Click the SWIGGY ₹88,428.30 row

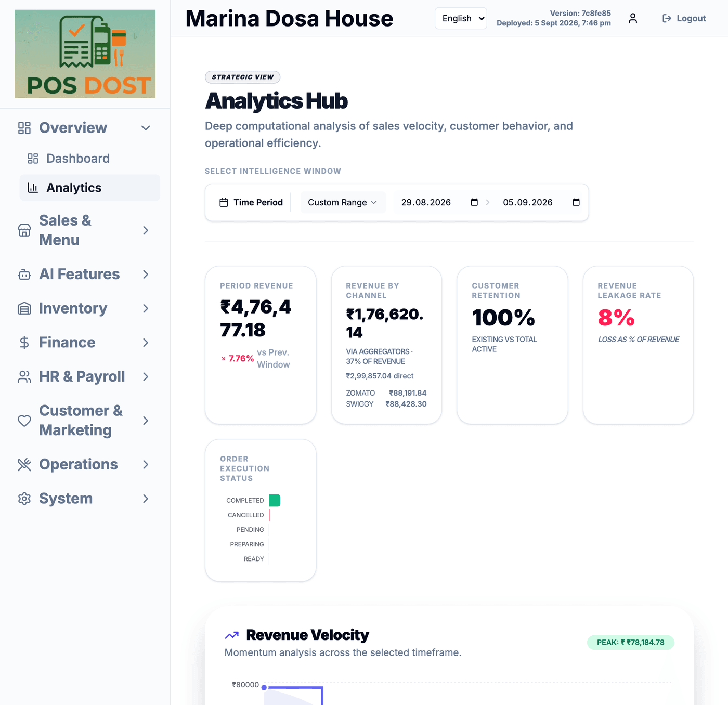coord(386,404)
